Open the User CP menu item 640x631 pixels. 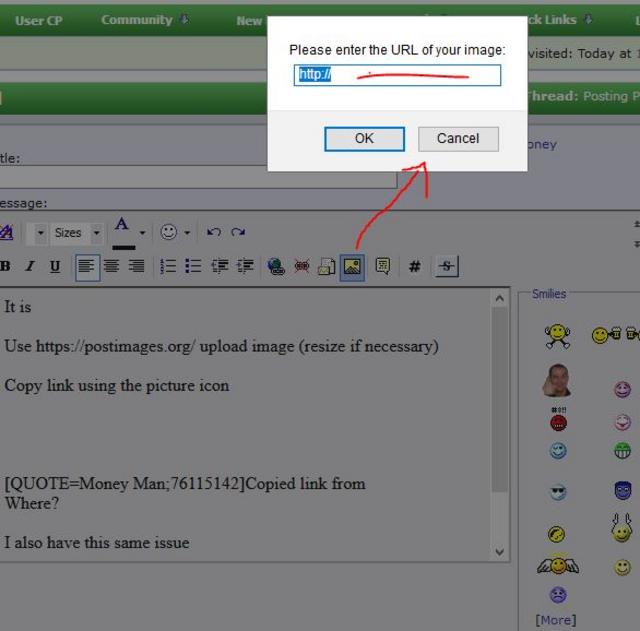(x=39, y=20)
